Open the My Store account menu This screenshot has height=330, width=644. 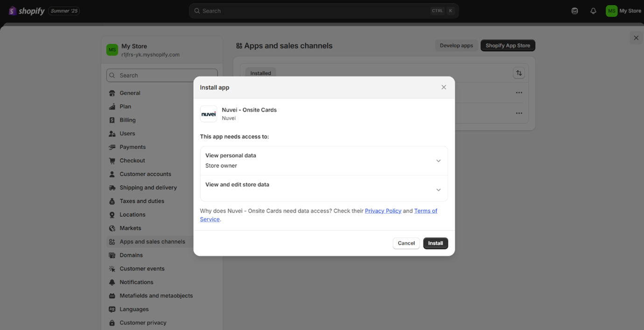pyautogui.click(x=624, y=11)
